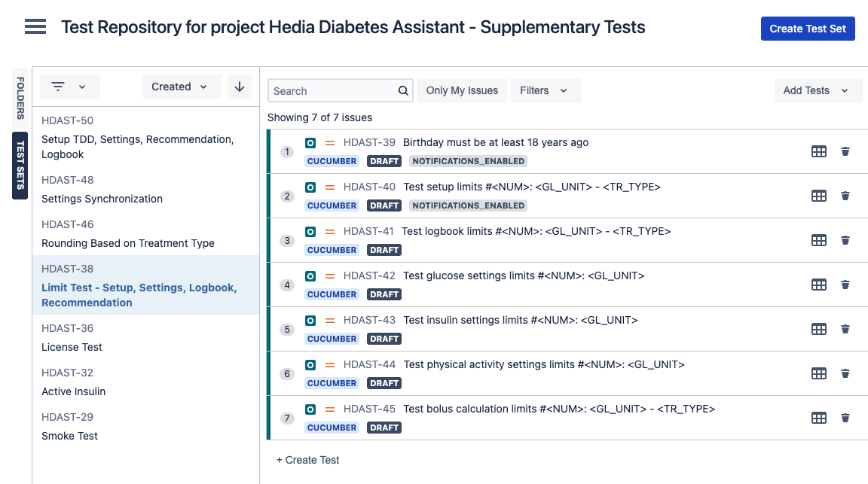Image resolution: width=868 pixels, height=484 pixels.
Task: Click the test type icon on HDAST-39
Action: (x=310, y=142)
